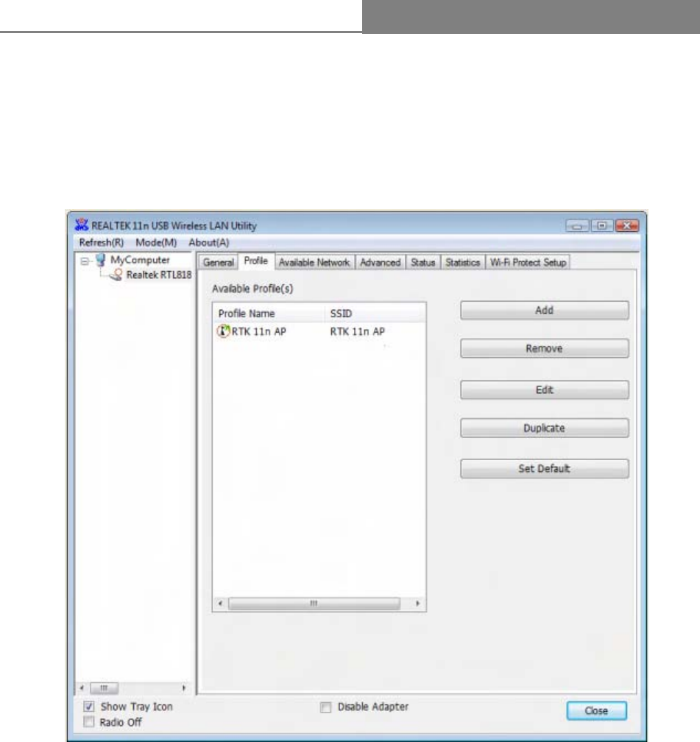The width and height of the screenshot is (700, 742).
Task: Click the profile list scroll-right arrow
Action: coord(417,604)
